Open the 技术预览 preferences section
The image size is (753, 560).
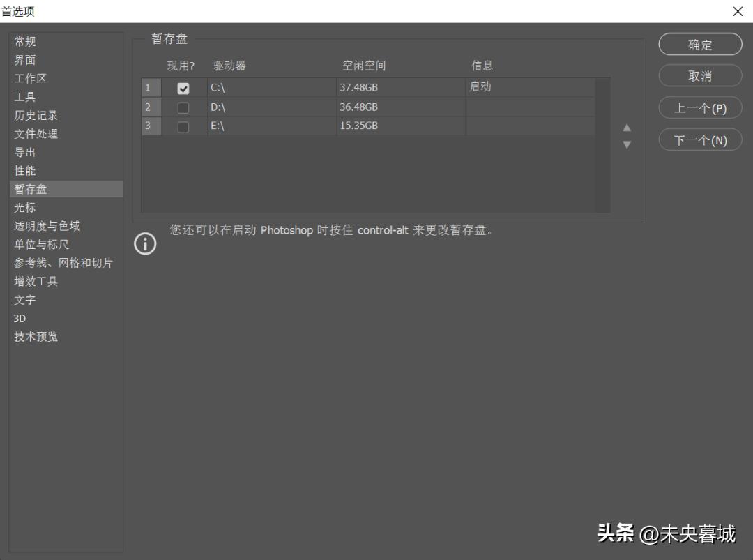click(35, 337)
